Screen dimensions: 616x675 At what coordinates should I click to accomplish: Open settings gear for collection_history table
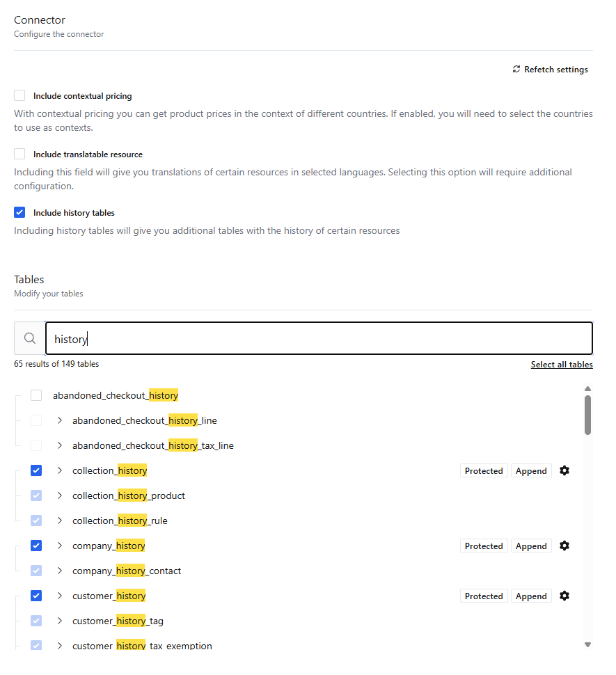point(564,471)
